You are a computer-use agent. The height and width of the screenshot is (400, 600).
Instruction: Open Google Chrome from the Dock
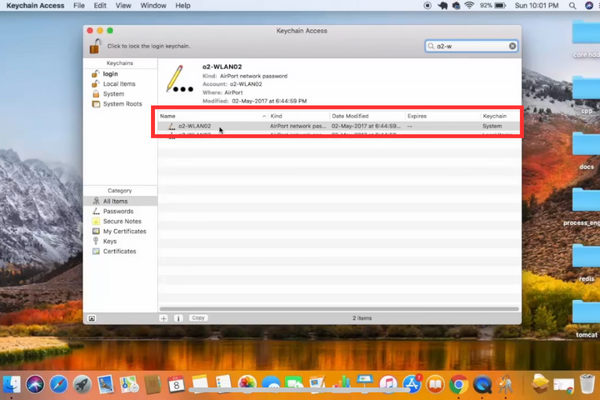pyautogui.click(x=459, y=384)
